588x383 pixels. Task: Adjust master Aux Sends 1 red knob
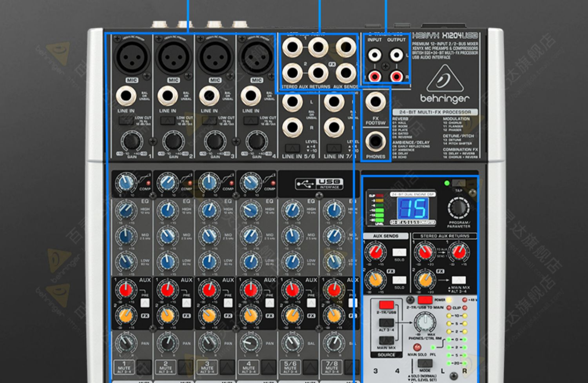376,252
